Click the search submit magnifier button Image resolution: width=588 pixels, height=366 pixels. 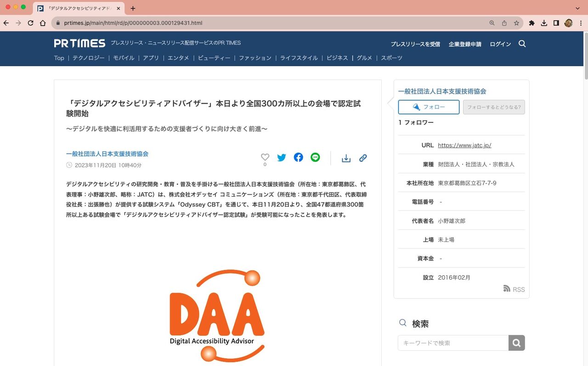(x=517, y=343)
